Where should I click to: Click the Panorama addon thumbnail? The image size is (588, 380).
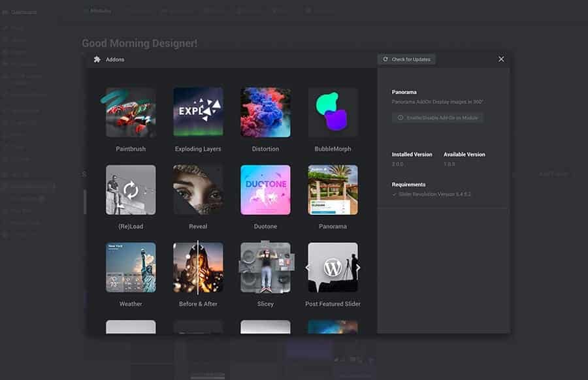(333, 190)
